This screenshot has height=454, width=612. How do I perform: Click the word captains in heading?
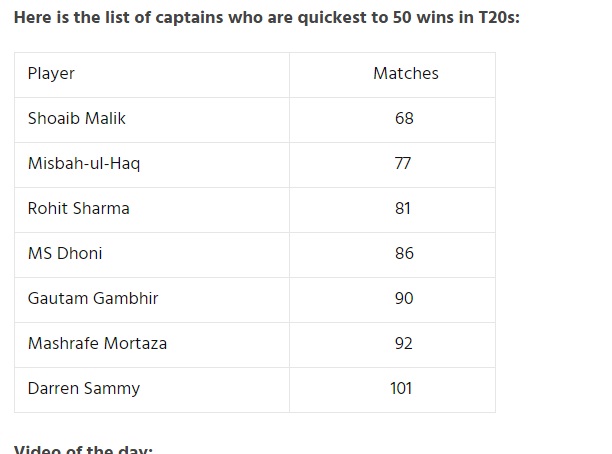click(189, 18)
